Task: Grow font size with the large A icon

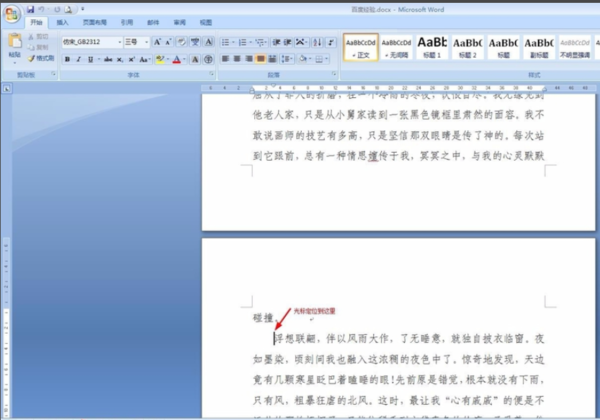Action: point(157,42)
